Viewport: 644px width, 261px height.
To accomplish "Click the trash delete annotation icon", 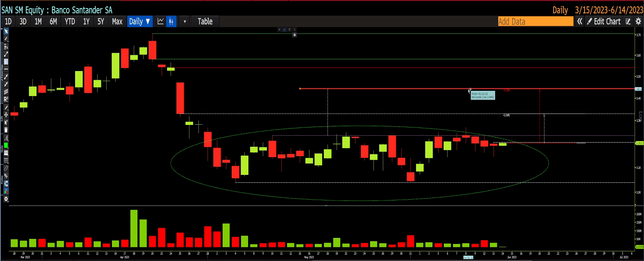I will click(x=6, y=130).
